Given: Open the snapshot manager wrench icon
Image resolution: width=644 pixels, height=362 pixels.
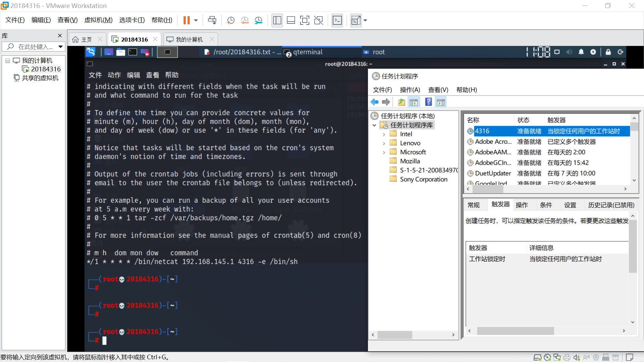Looking at the screenshot, I should [258, 20].
